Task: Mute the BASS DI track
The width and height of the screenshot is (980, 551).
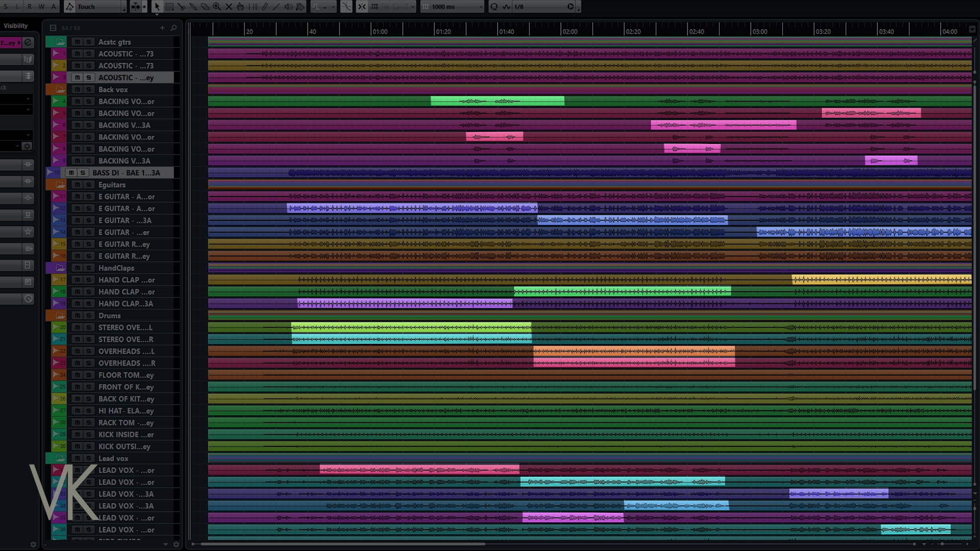Action: click(71, 172)
